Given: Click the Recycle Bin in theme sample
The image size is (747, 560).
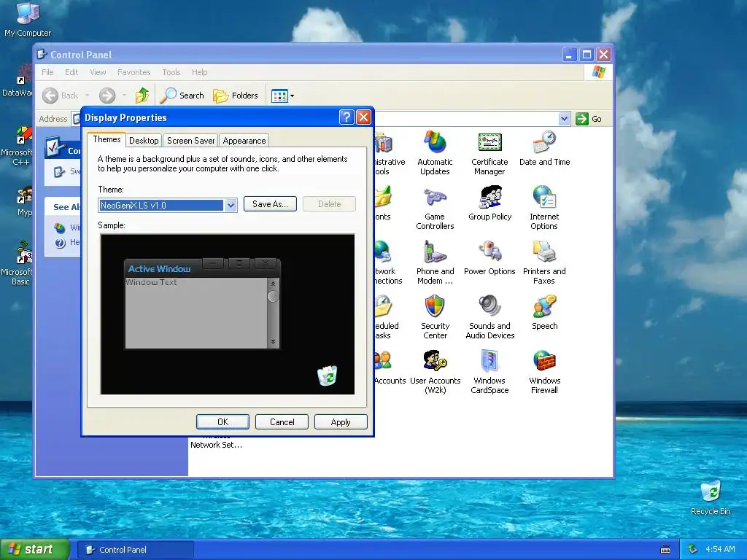Looking at the screenshot, I should pos(328,376).
